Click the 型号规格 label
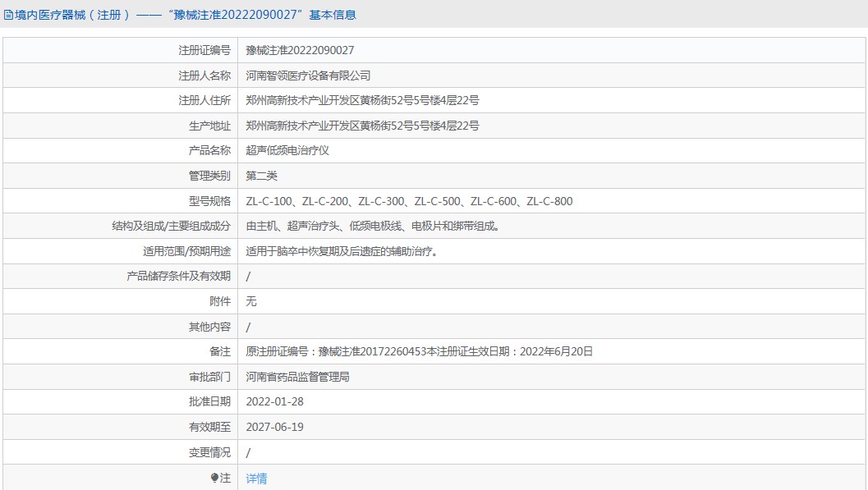 tap(209, 201)
